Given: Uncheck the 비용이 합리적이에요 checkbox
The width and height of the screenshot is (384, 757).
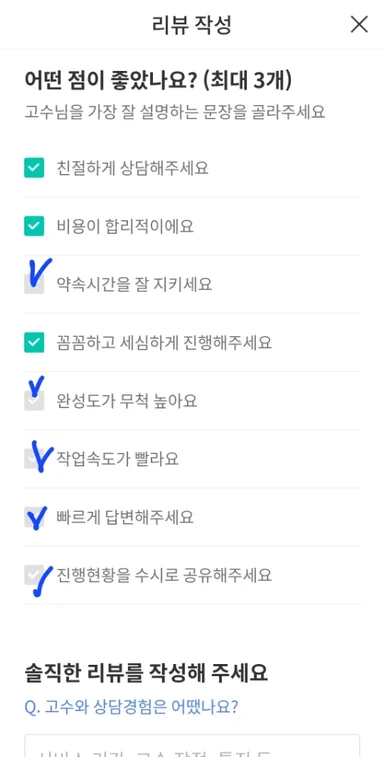Looking at the screenshot, I should [x=34, y=226].
